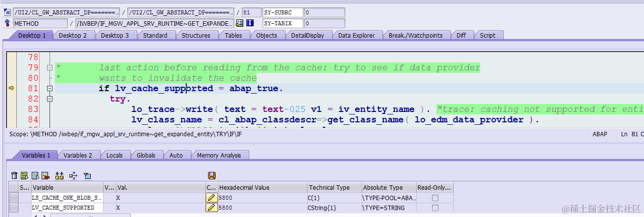Viewport: 644px width, 217px height.
Task: Click the program document icon before the /UI2/ field
Action: pyautogui.click(x=7, y=12)
